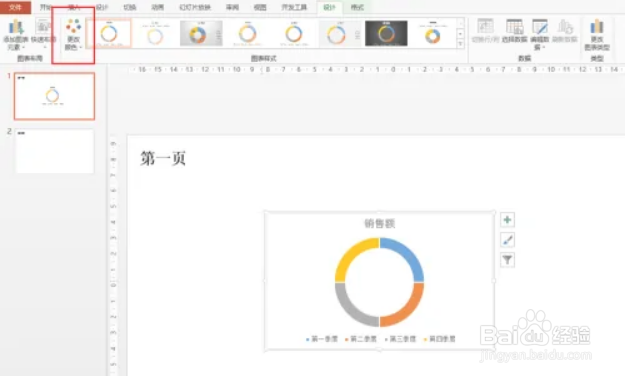Click the green plus Chart Elements button

click(x=507, y=220)
